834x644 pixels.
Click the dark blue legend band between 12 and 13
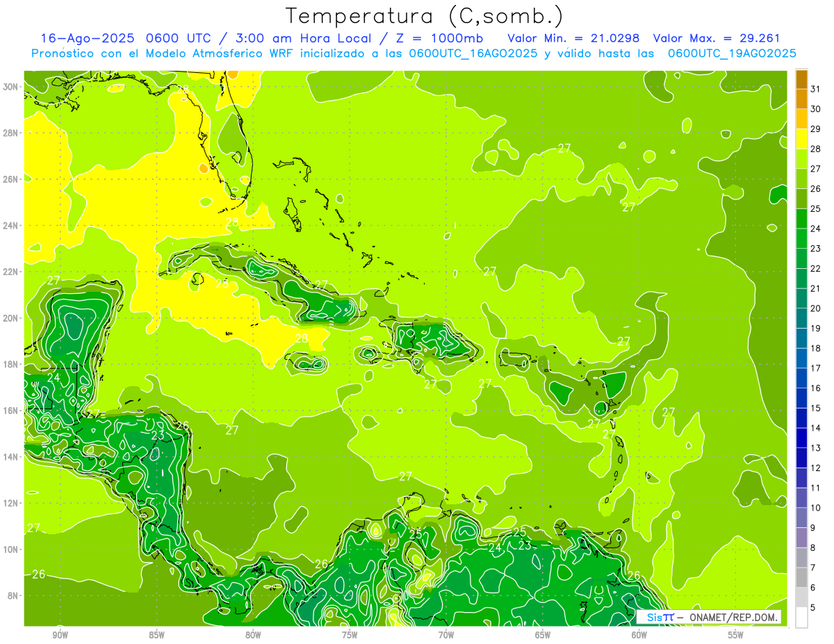[801, 458]
